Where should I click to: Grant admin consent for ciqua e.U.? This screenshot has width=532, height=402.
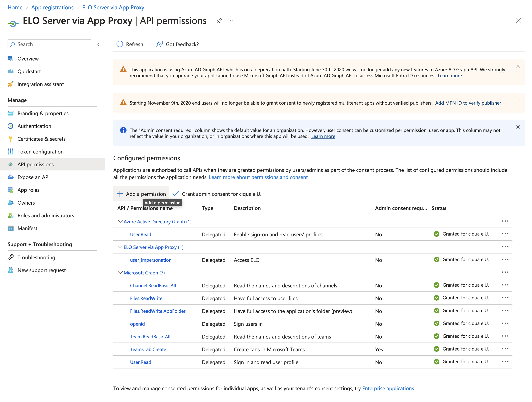click(x=217, y=194)
